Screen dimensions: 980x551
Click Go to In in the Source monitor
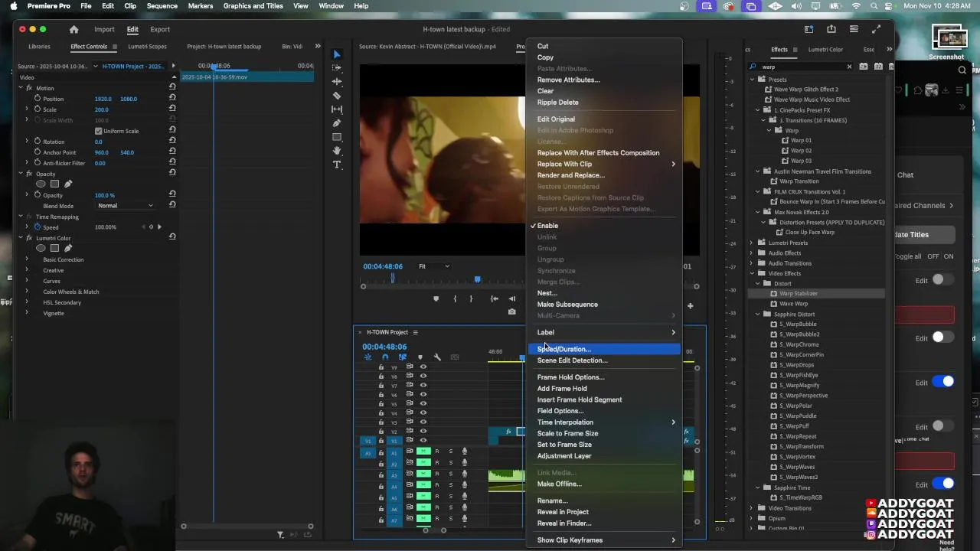[x=495, y=298]
